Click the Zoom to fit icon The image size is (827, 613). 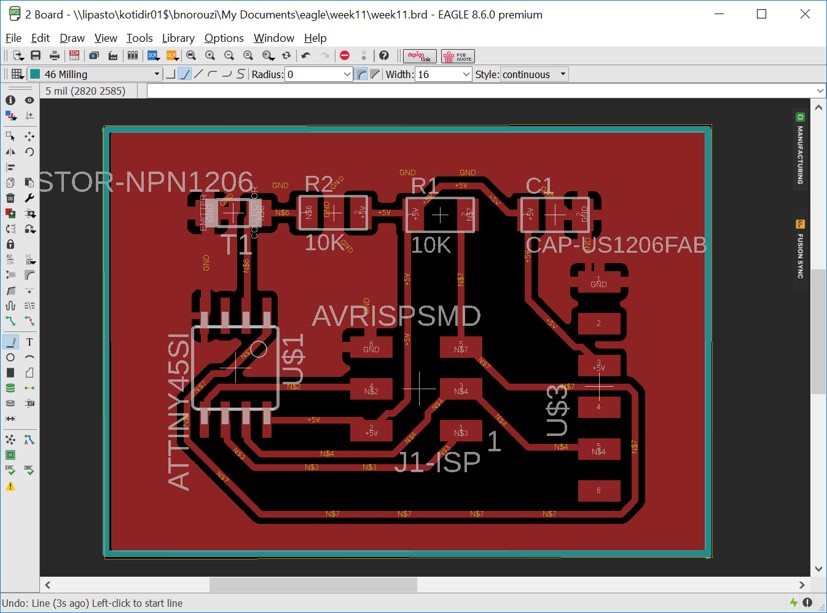191,55
